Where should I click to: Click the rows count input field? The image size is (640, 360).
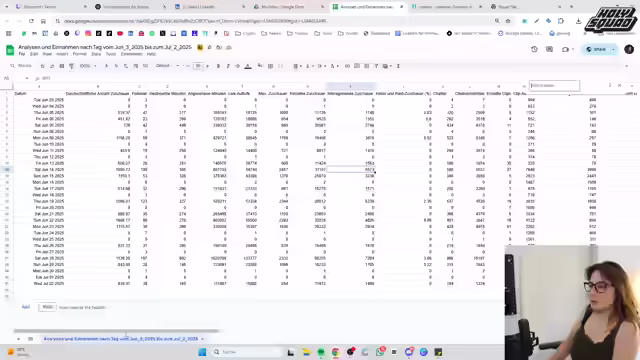pyautogui.click(x=47, y=307)
